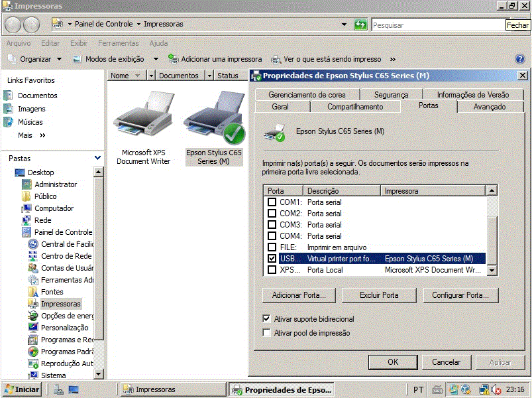Check the XPS Porta Local checkbox

pyautogui.click(x=272, y=269)
